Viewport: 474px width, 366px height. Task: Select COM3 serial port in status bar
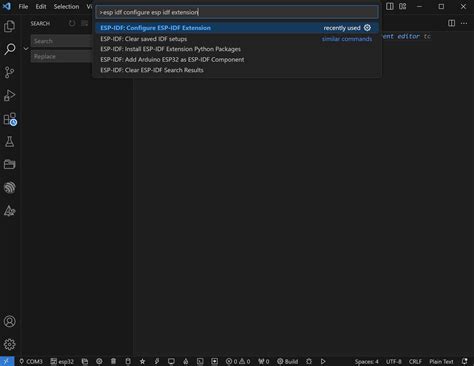coord(31,361)
